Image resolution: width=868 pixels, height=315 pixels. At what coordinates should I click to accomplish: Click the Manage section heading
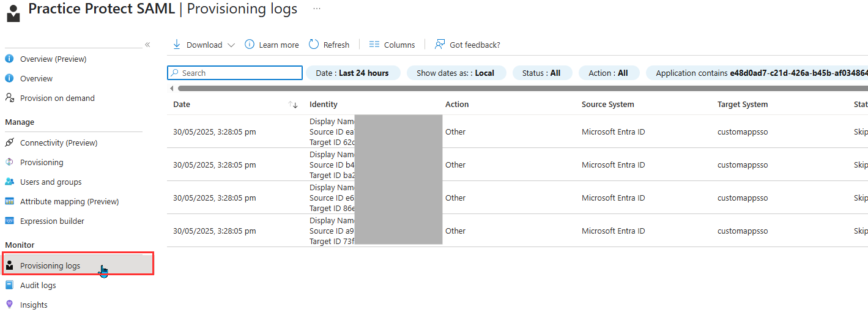click(20, 122)
